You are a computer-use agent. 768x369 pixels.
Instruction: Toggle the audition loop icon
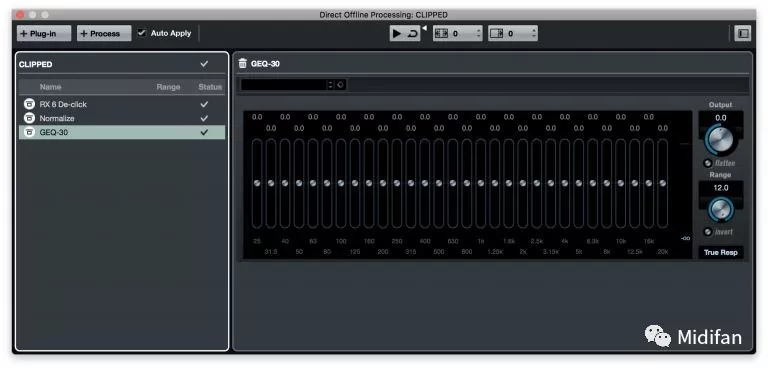412,33
